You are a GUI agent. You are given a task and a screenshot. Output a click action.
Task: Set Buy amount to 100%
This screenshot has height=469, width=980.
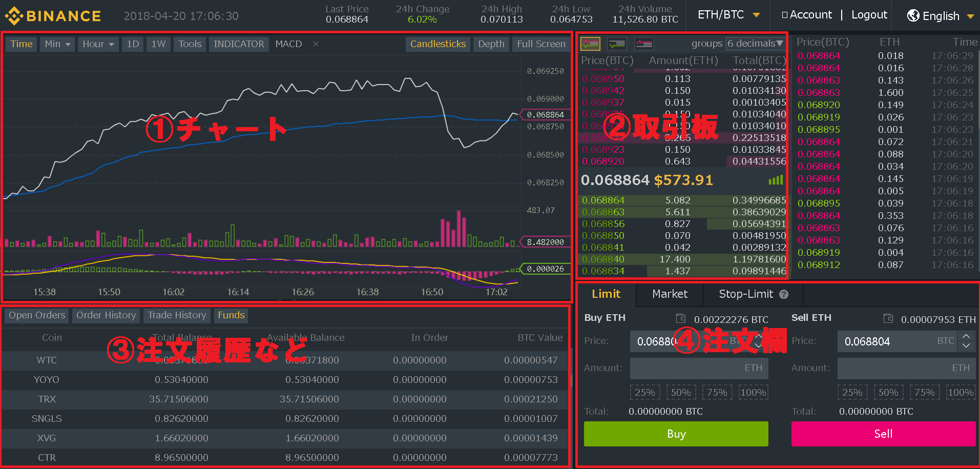click(753, 393)
